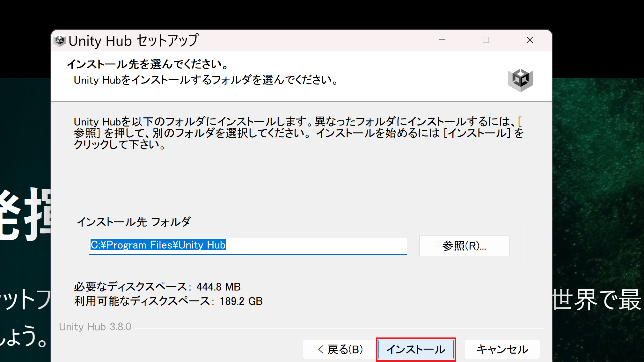This screenshot has width=644, height=362.
Task: Click the minimize button on the setup window
Action: click(x=442, y=40)
